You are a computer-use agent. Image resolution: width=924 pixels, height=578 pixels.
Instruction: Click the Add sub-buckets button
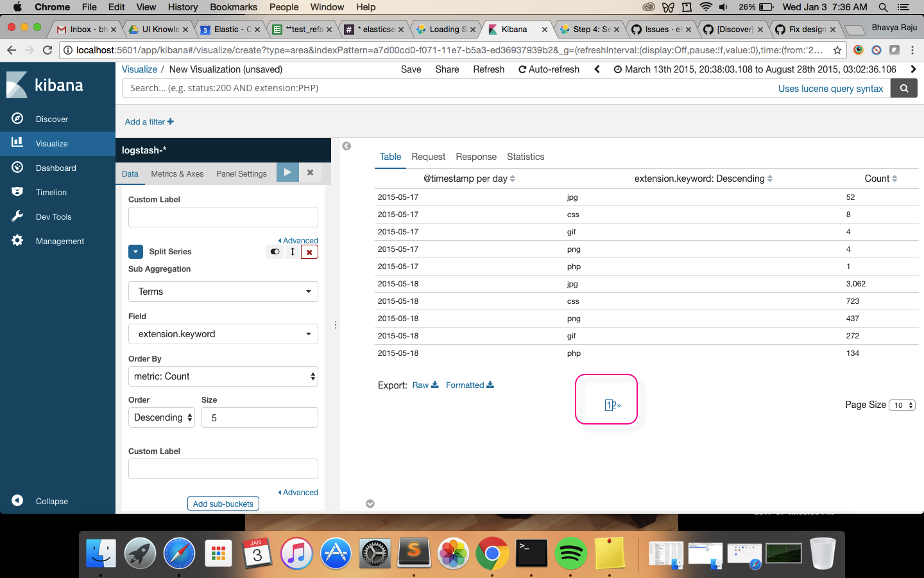pos(223,504)
